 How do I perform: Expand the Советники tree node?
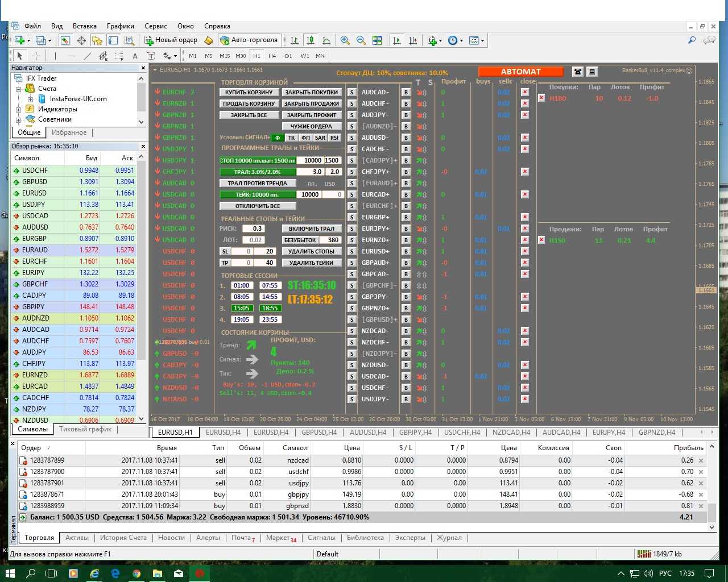pos(19,119)
